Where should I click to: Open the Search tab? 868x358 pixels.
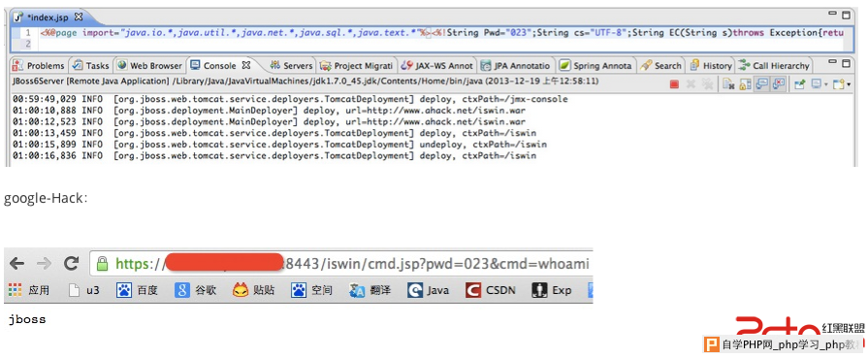pos(661,65)
